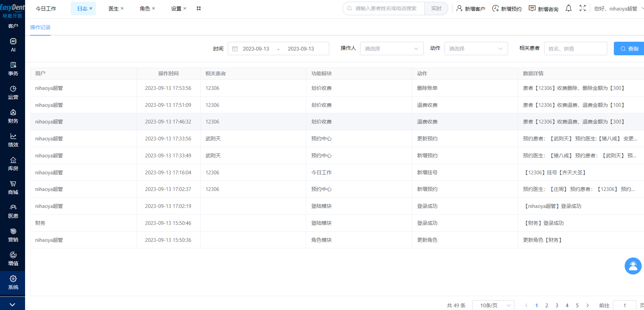Set the end date 2023-09-13 field

click(x=301, y=49)
